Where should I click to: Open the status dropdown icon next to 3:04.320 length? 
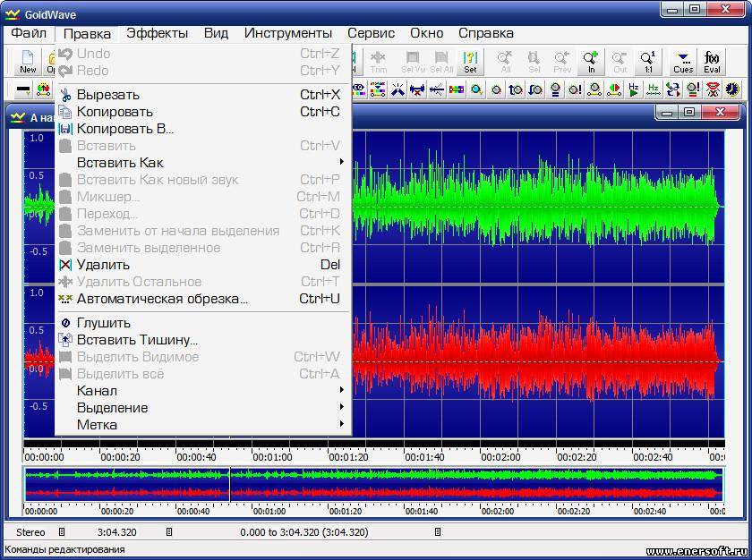(169, 531)
